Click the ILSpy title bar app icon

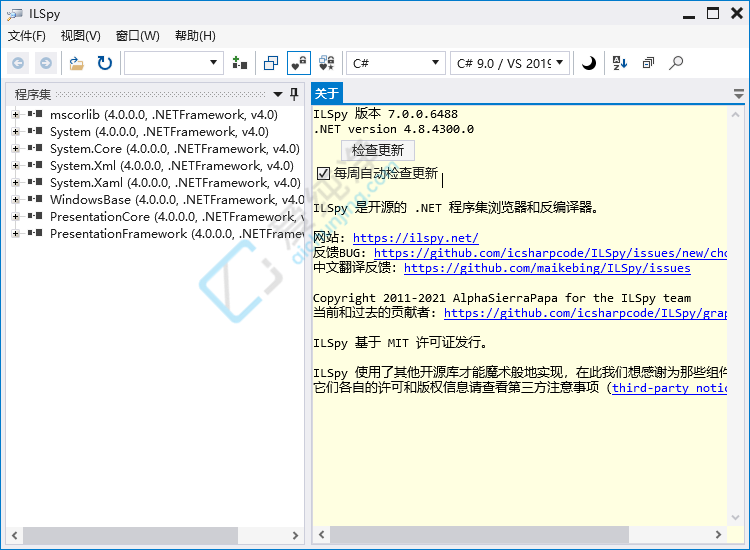tap(14, 14)
